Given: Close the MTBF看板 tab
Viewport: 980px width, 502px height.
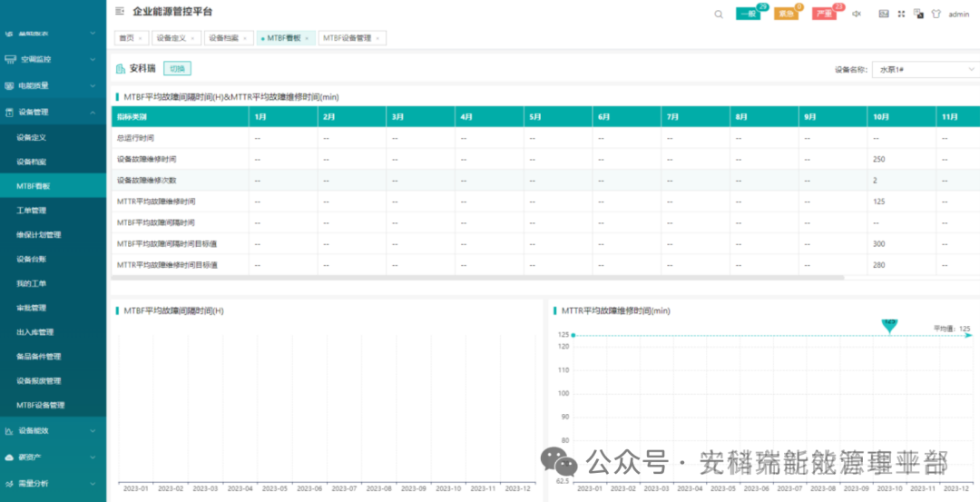Looking at the screenshot, I should point(307,38).
